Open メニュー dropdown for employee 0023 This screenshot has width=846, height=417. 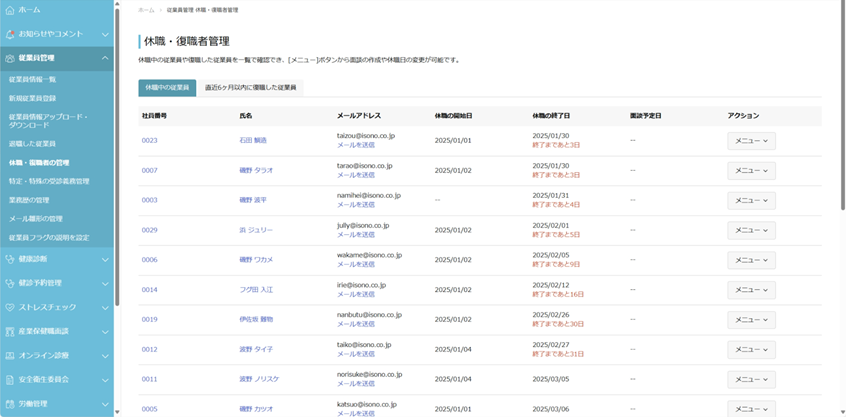click(751, 141)
